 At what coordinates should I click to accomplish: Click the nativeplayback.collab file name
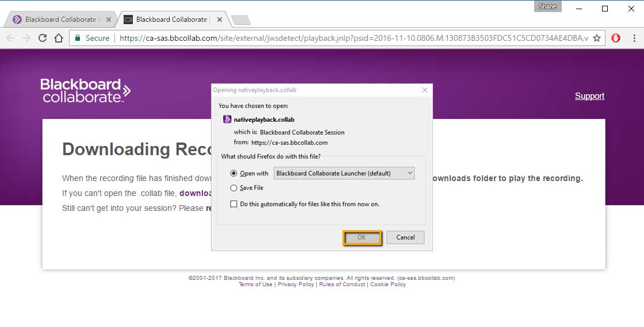pos(264,120)
